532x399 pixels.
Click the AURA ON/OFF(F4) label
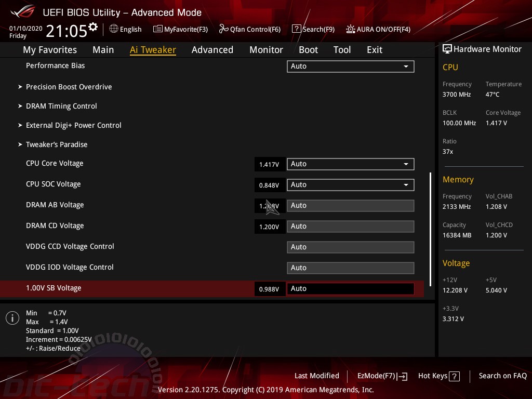pyautogui.click(x=383, y=30)
